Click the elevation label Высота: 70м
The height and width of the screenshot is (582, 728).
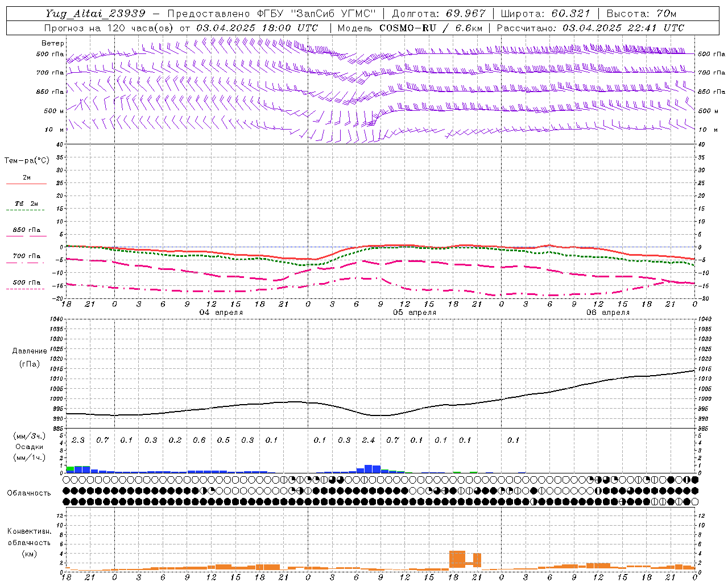pyautogui.click(x=641, y=14)
